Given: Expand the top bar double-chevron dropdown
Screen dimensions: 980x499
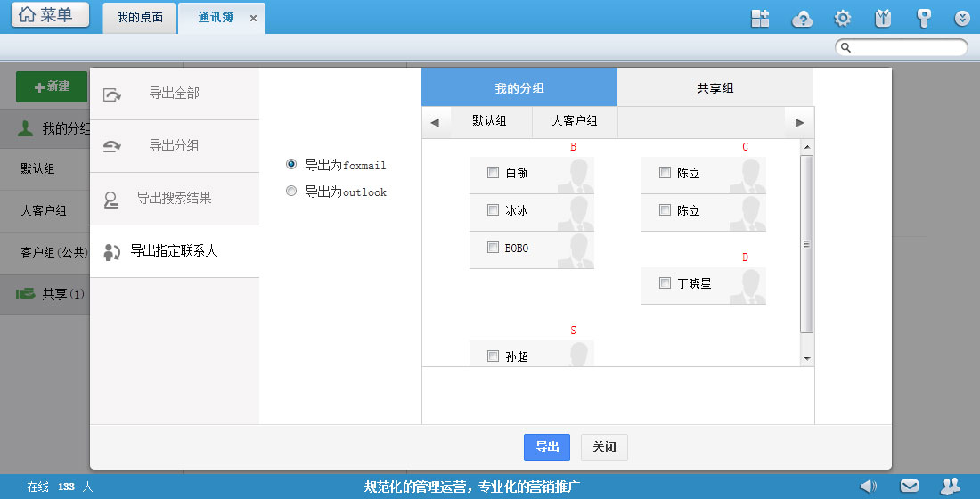Looking at the screenshot, I should click(x=962, y=19).
